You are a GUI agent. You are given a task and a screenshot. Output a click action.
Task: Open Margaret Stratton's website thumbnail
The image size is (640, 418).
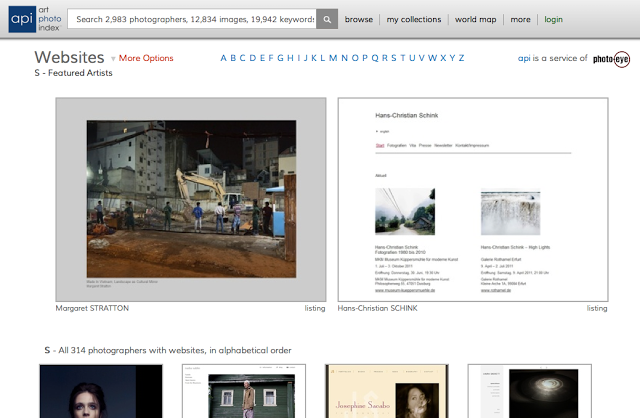click(x=191, y=199)
